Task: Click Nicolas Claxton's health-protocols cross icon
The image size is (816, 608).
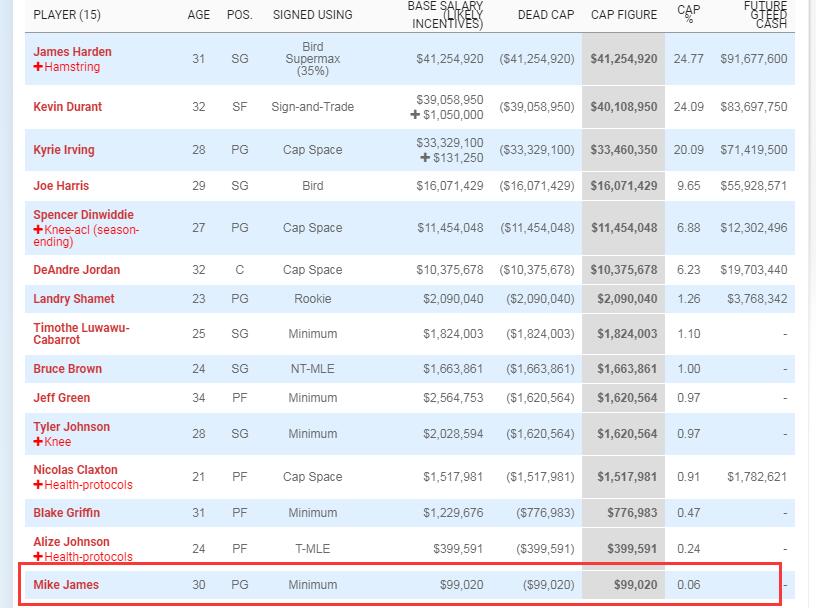Action: tap(38, 485)
